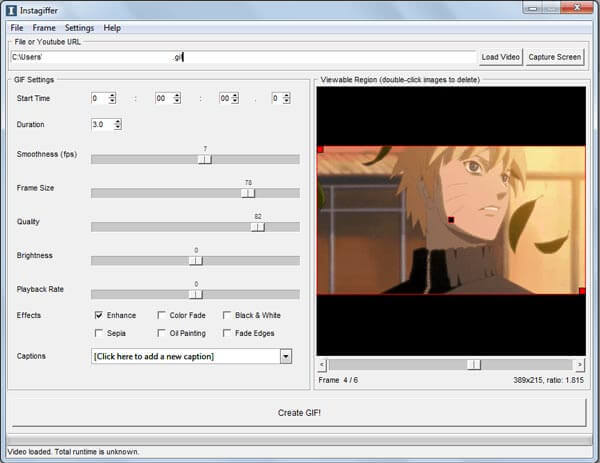The image size is (600, 463).
Task: Click the Brightness slider handle
Action: tap(196, 261)
